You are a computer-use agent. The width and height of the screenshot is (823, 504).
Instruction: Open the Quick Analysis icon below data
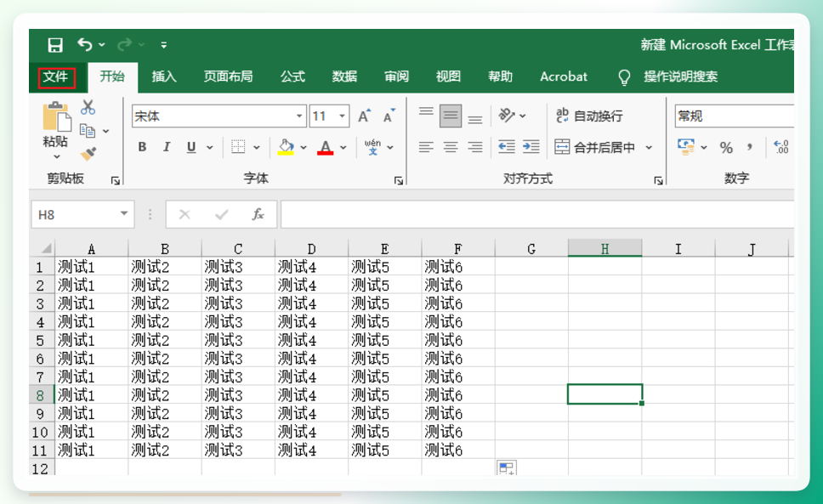[507, 467]
